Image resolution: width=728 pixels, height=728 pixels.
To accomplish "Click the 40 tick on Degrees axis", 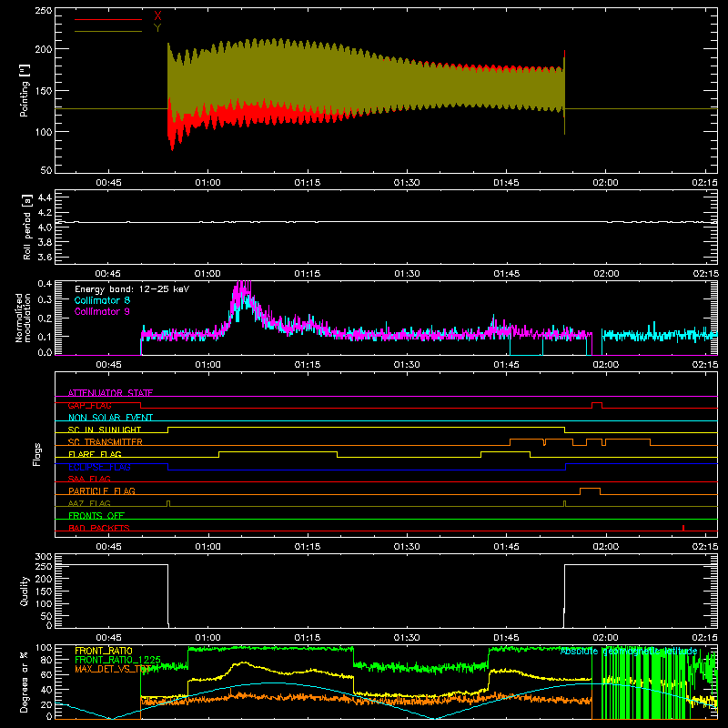I will pos(46,690).
